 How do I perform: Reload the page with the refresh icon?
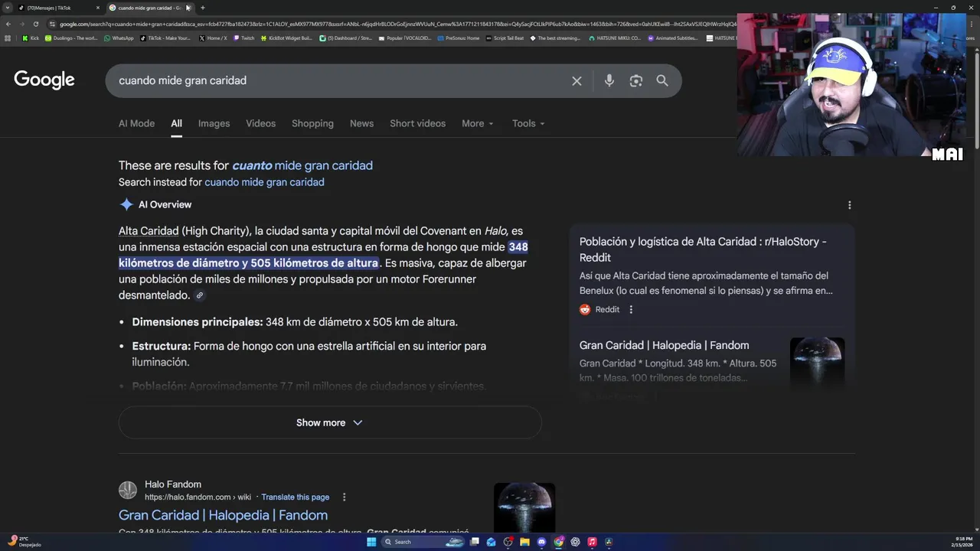click(35, 24)
